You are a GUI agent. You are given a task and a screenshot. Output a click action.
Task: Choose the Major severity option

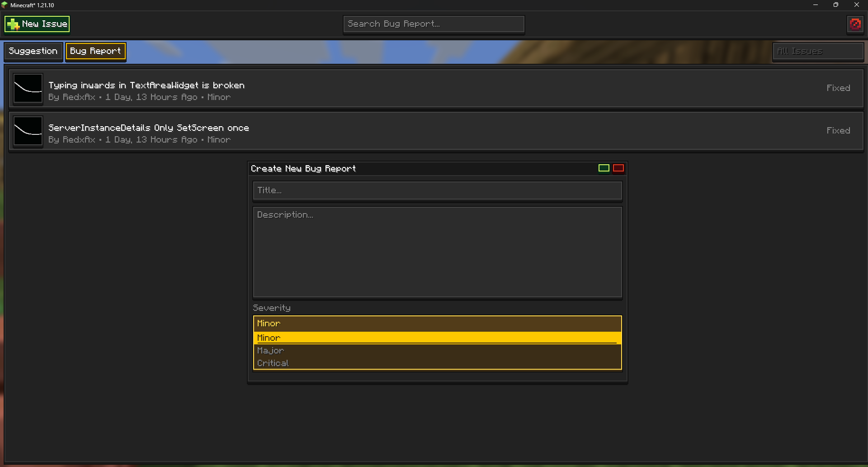click(438, 351)
